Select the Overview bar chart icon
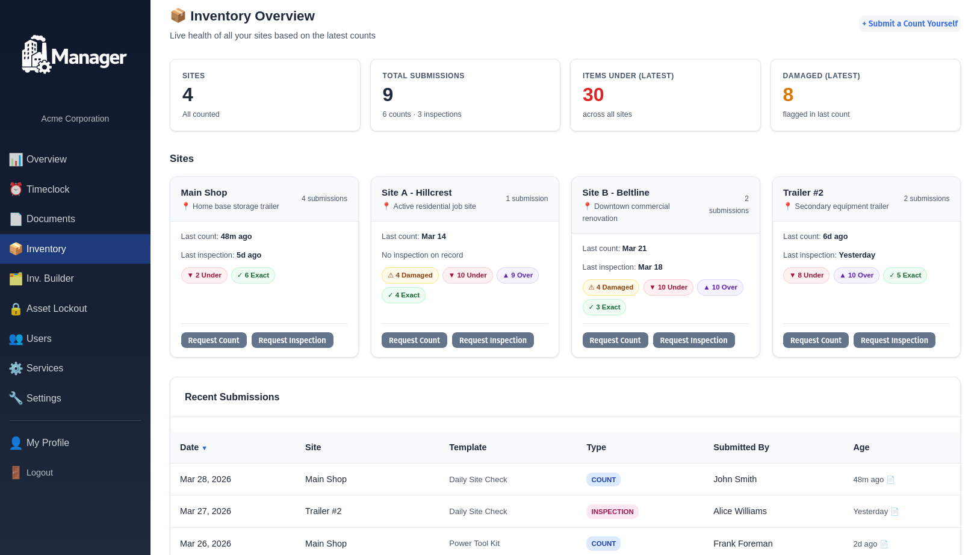 coord(16,159)
